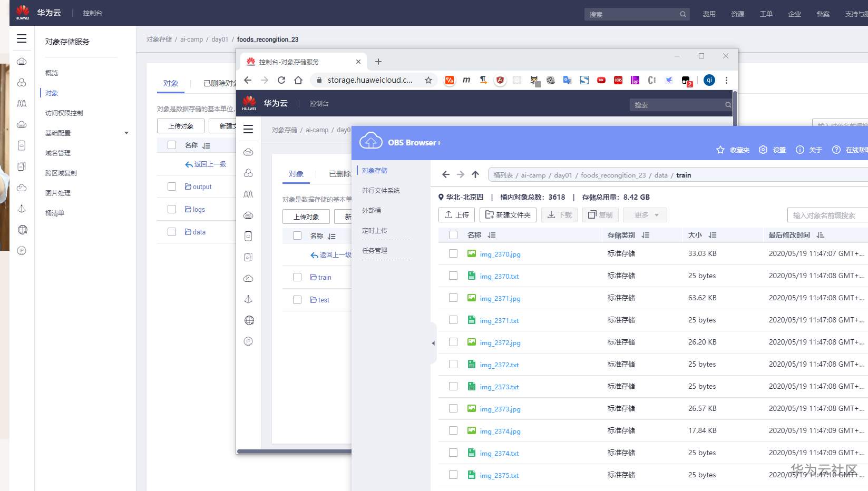Open 访问权限控制 in the background console sidebar
This screenshot has width=868, height=491.
(x=64, y=113)
